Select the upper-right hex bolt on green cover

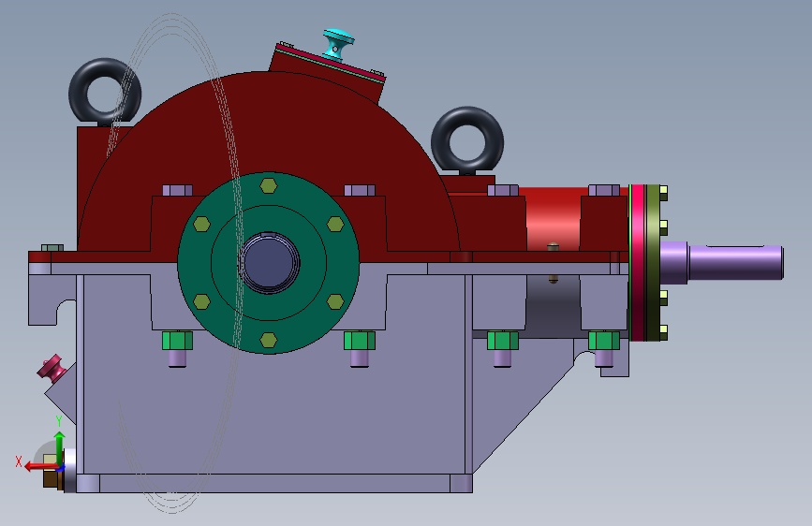(335, 225)
